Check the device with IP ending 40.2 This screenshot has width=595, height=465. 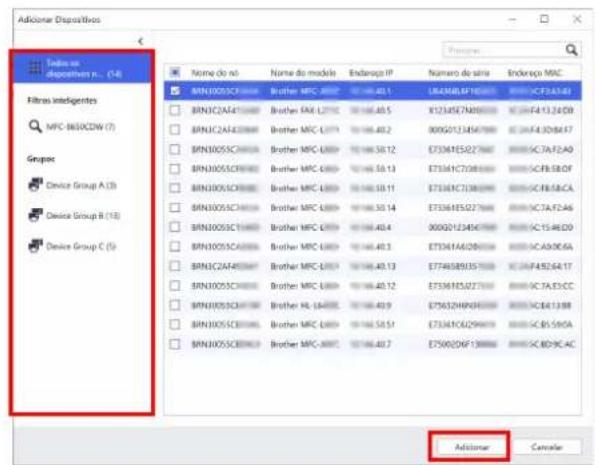tap(175, 130)
